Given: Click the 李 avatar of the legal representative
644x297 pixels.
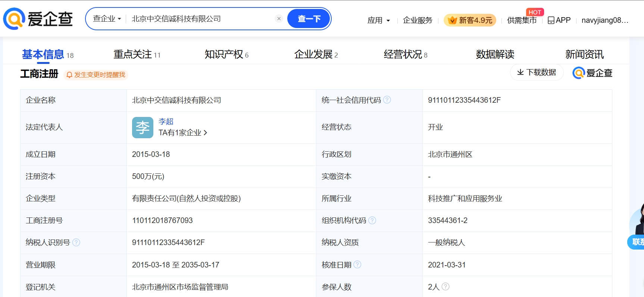Looking at the screenshot, I should [143, 127].
